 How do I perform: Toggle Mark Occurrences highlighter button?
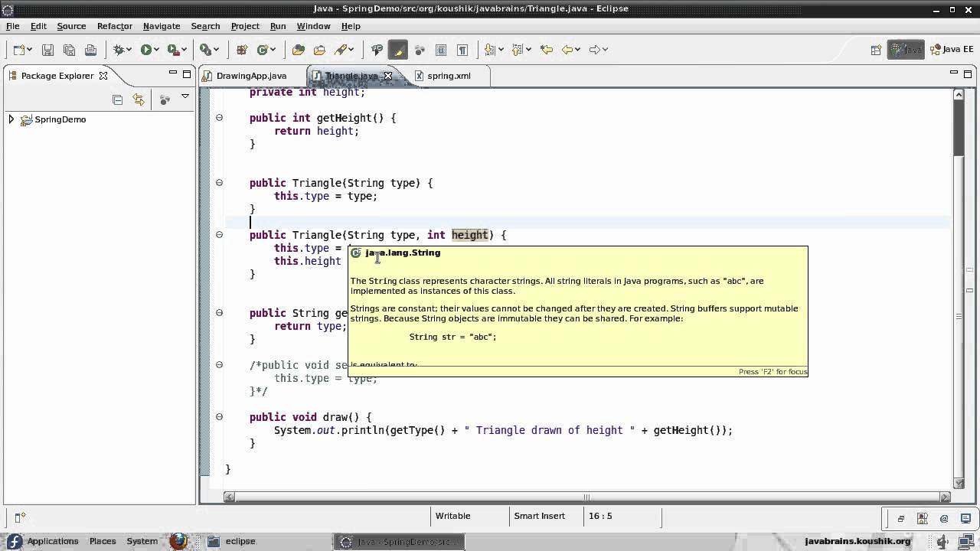coord(398,50)
